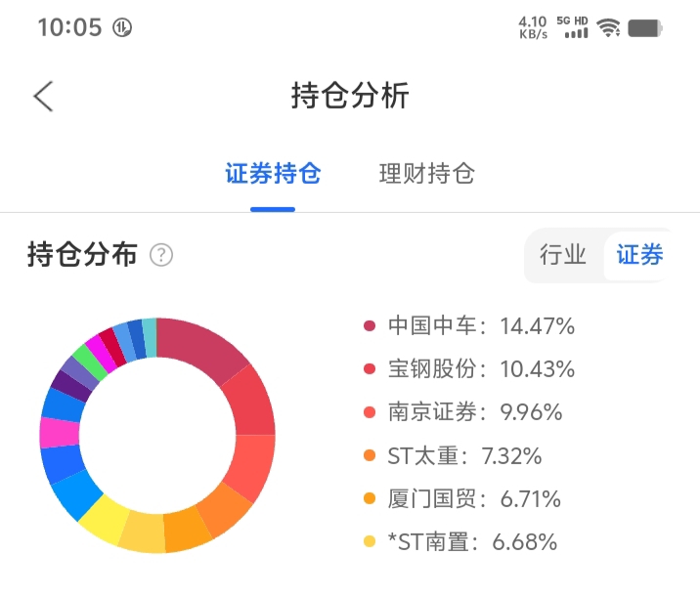Switch distribution view to 证券

pyautogui.click(x=639, y=256)
